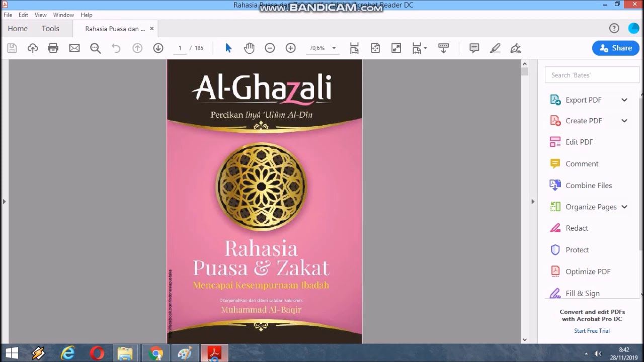
Task: Click the upload to cloud icon
Action: (x=33, y=48)
